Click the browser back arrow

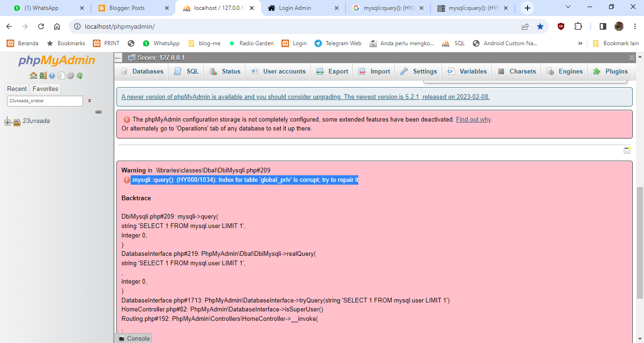pos(9,26)
